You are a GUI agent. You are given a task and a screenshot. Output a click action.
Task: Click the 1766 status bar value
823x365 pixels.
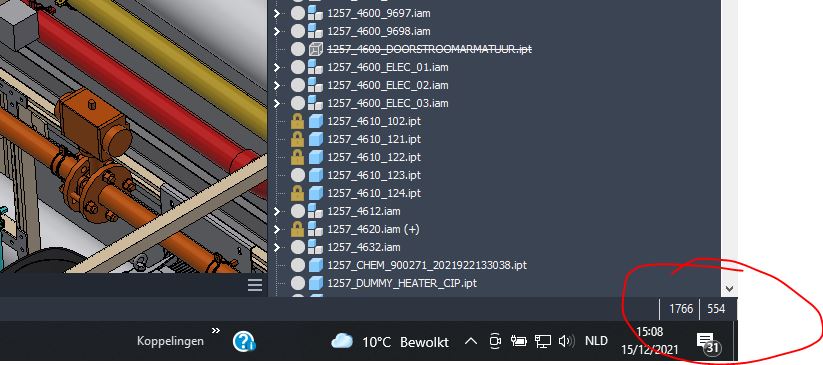[681, 309]
